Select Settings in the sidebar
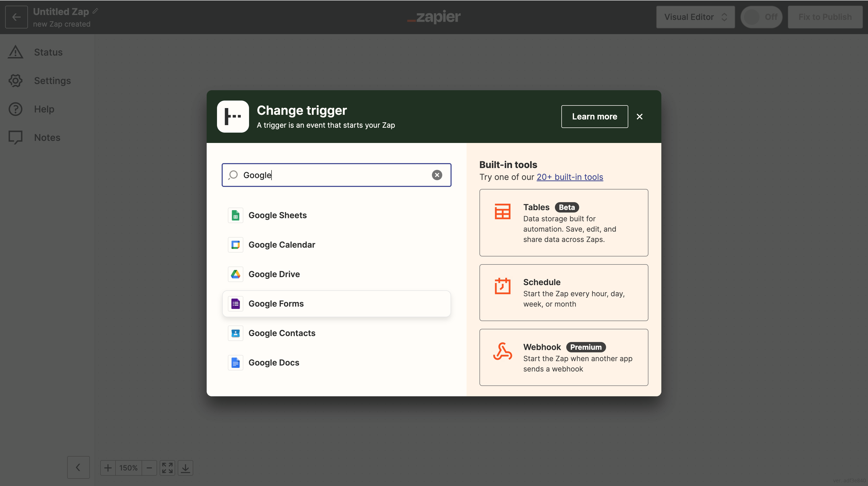Screen dimensions: 868x486 [52, 81]
